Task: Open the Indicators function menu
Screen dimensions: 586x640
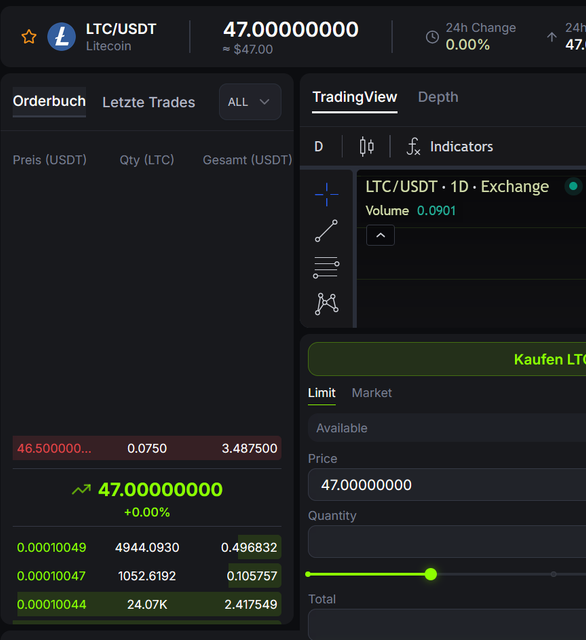Action: click(450, 147)
